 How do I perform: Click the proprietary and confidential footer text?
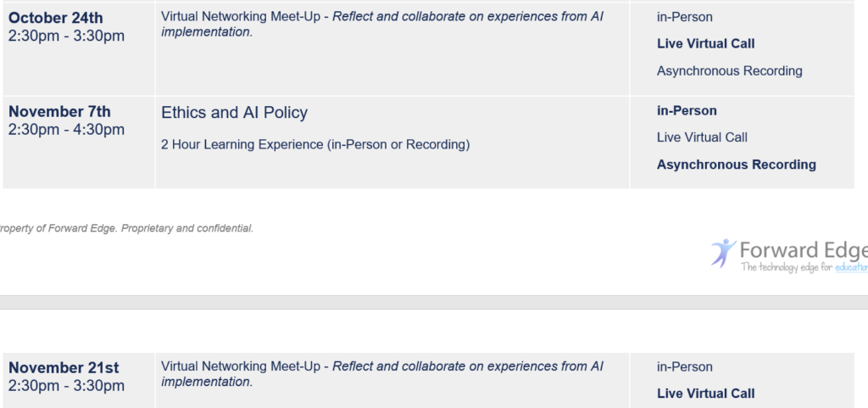point(127,228)
